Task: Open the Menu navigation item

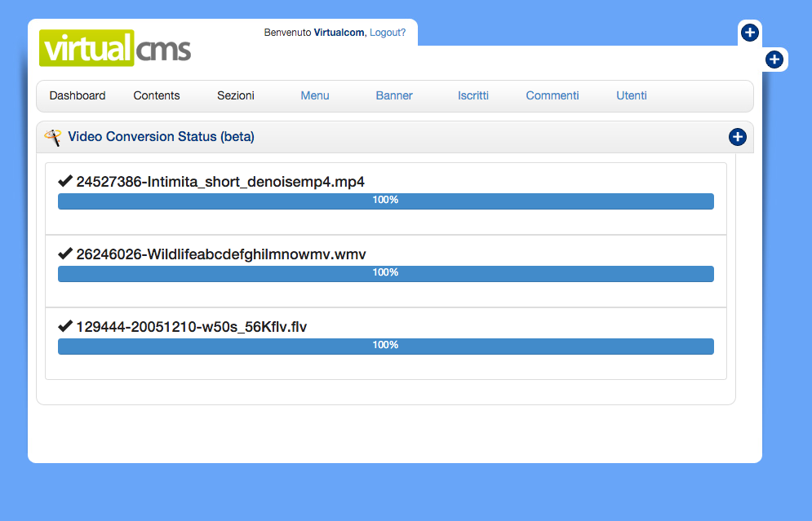Action: [x=315, y=95]
